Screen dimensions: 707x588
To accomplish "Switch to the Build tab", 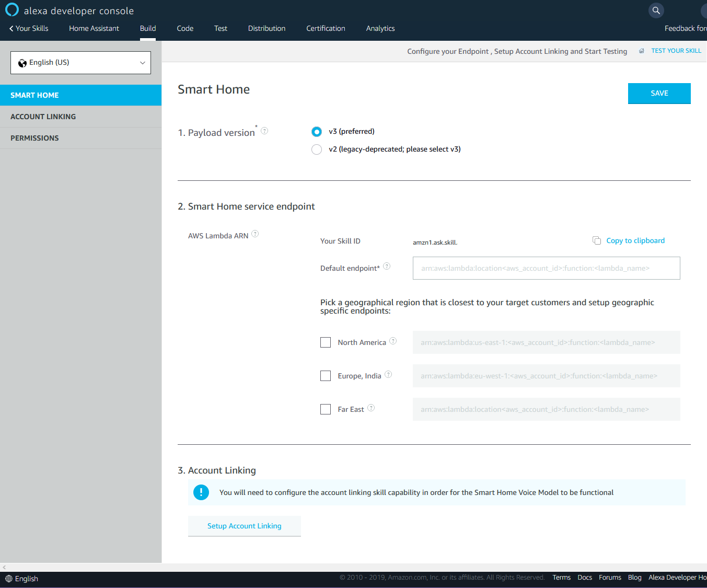I will click(x=148, y=28).
